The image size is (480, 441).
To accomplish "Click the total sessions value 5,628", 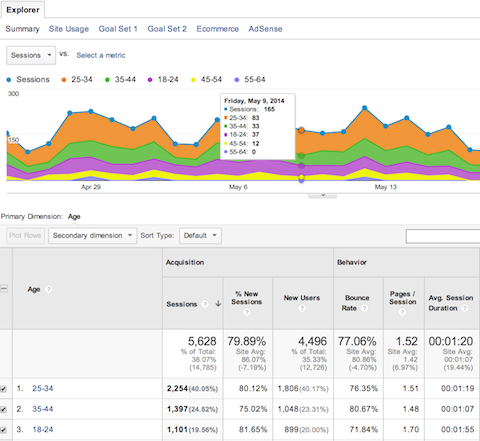I will pyautogui.click(x=202, y=341).
